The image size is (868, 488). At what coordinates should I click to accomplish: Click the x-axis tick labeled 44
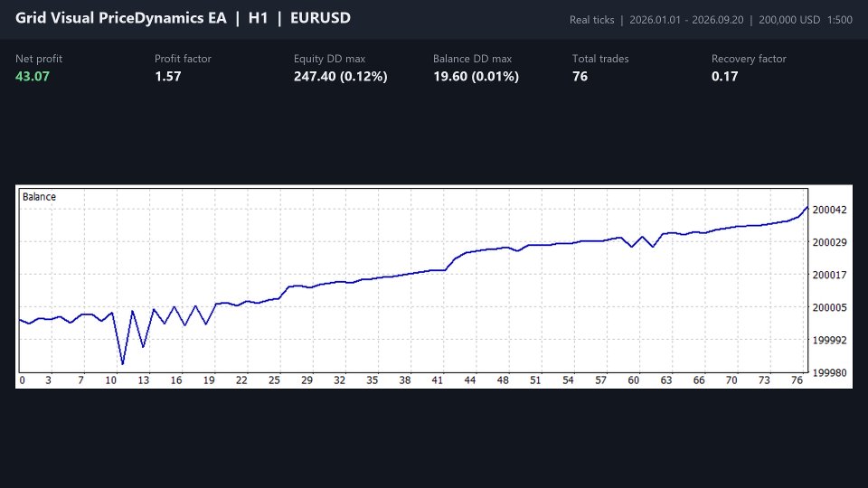click(x=470, y=380)
